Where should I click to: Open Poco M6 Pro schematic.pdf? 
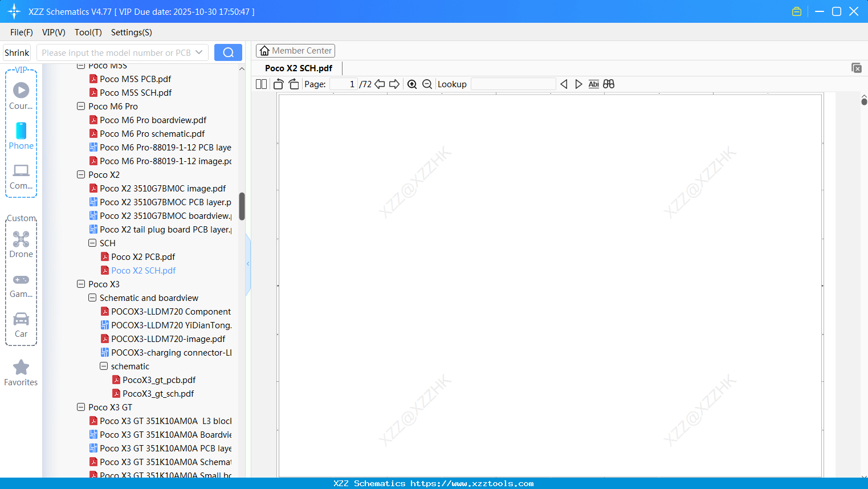[x=152, y=133]
